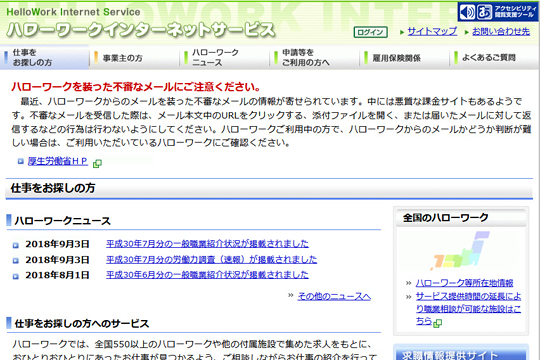Click the 'あ' text-size accessibility icon
The width and height of the screenshot is (540, 360).
pyautogui.click(x=484, y=12)
